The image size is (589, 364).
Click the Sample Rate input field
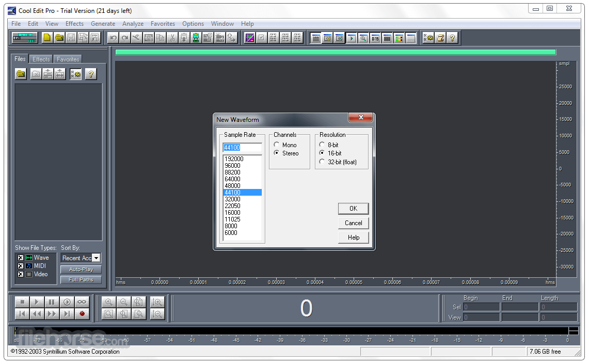(x=242, y=148)
